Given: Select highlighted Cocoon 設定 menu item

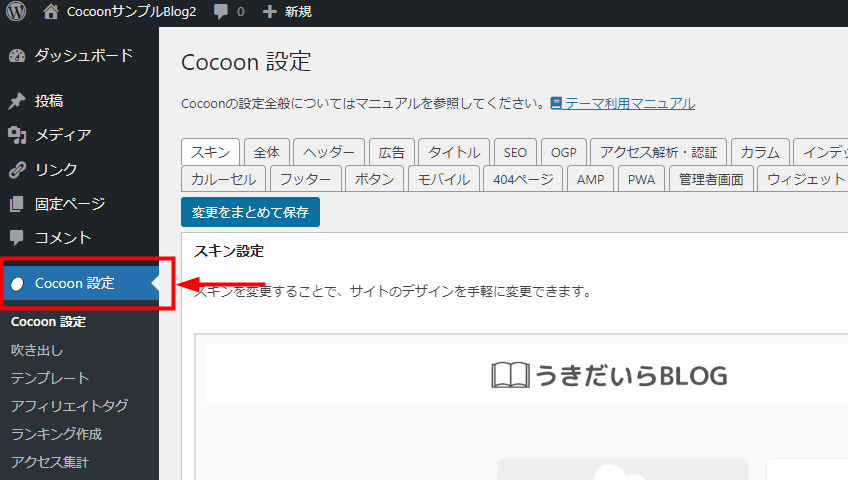Looking at the screenshot, I should coord(81,283).
